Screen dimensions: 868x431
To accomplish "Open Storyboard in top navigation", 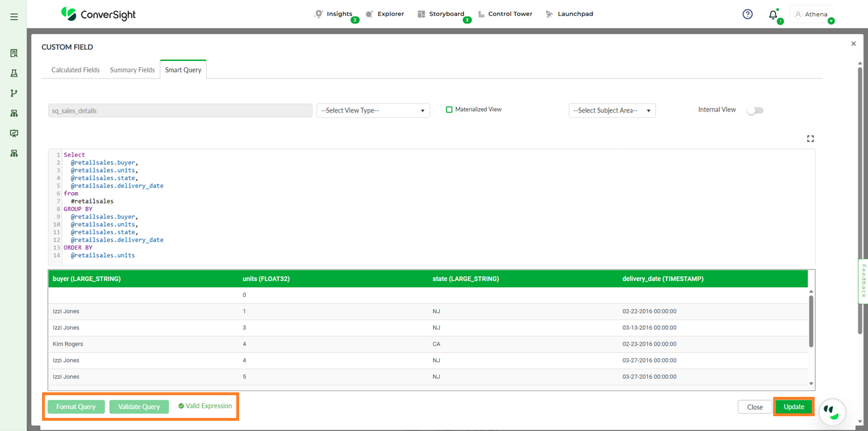I will pyautogui.click(x=446, y=14).
